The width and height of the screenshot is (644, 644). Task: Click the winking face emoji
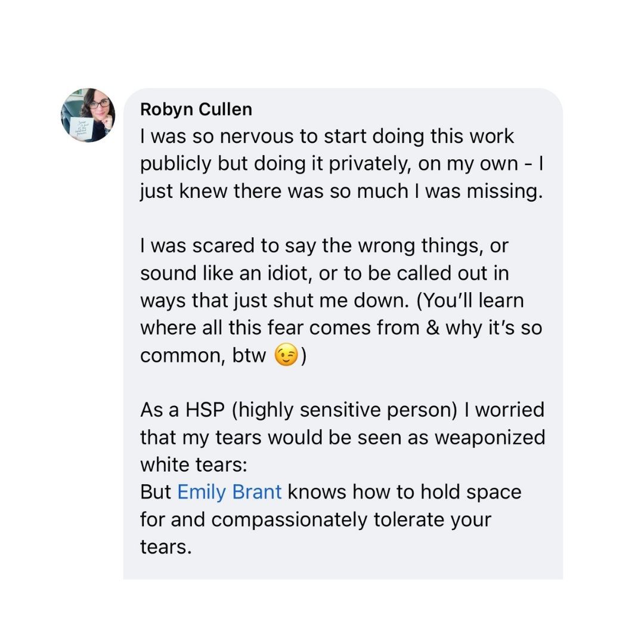click(286, 356)
